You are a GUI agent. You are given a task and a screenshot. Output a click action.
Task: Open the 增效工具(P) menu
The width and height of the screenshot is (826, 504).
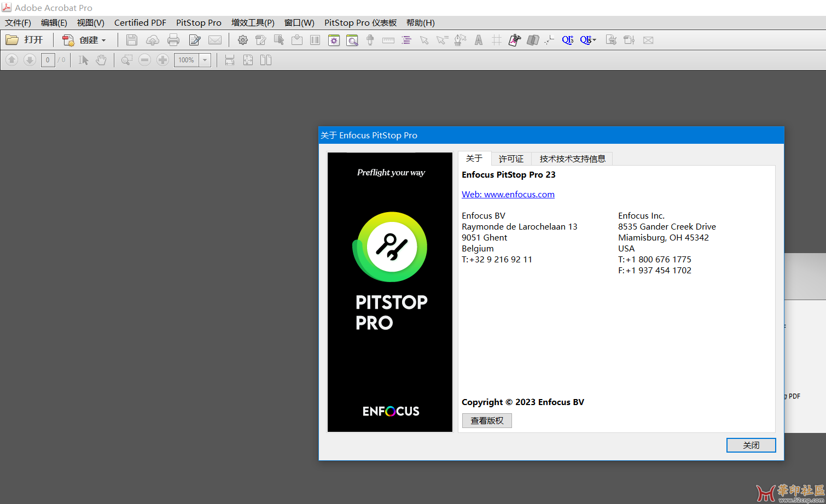253,22
